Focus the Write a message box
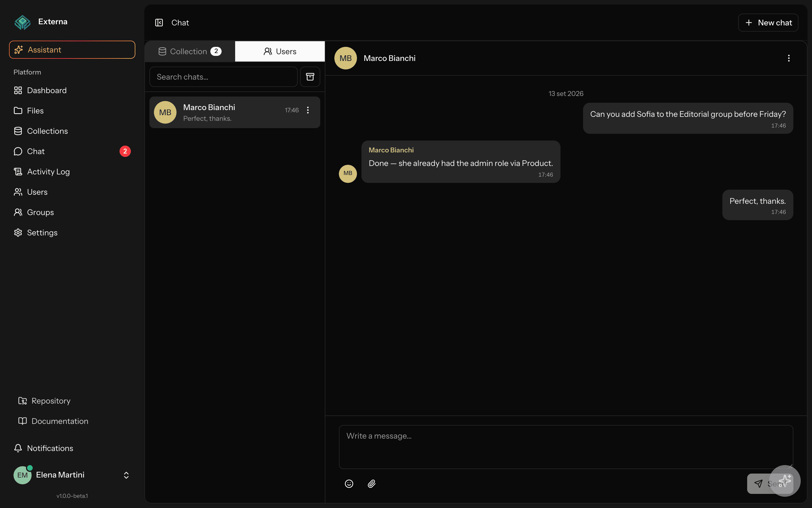The width and height of the screenshot is (812, 508). [566, 447]
